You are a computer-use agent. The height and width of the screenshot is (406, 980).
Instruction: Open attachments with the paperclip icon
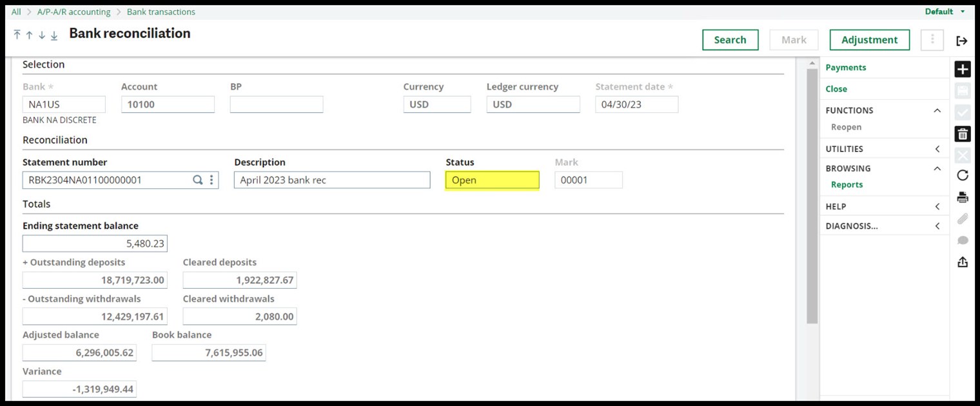[x=963, y=218]
